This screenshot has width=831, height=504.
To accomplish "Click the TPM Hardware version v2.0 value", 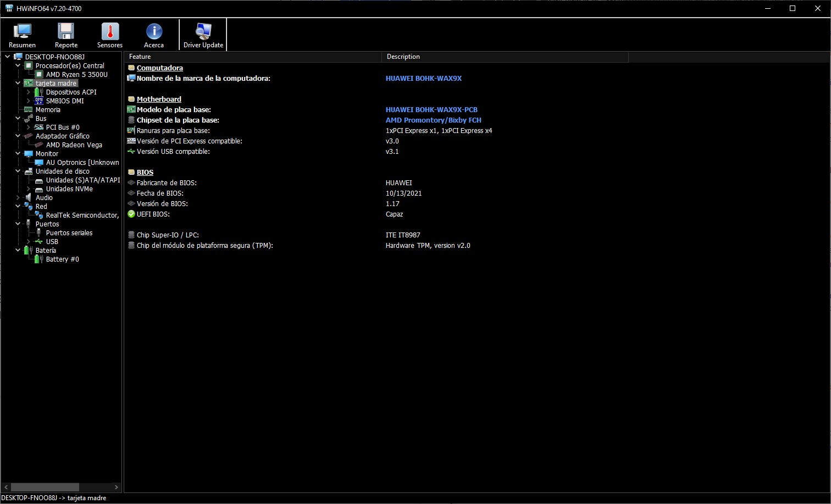I will pos(428,245).
